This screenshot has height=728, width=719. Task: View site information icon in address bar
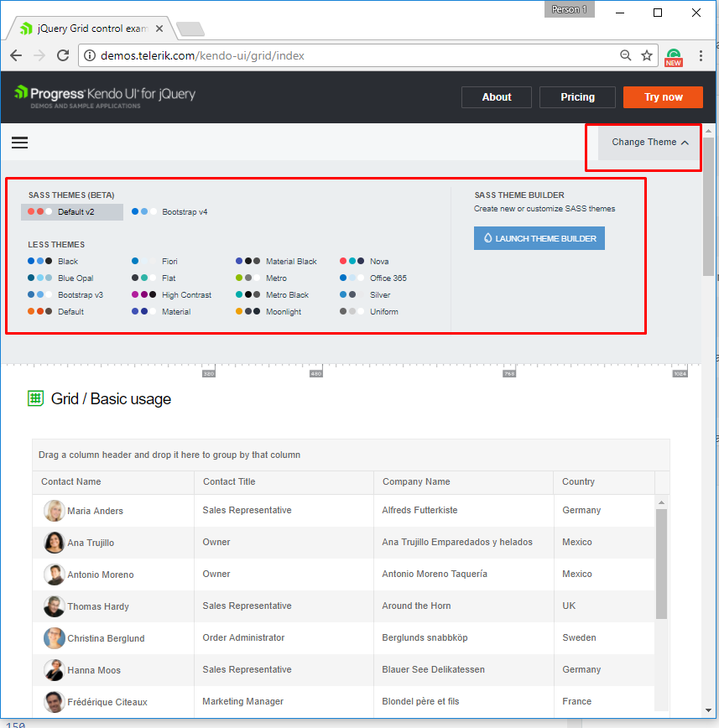[x=90, y=55]
